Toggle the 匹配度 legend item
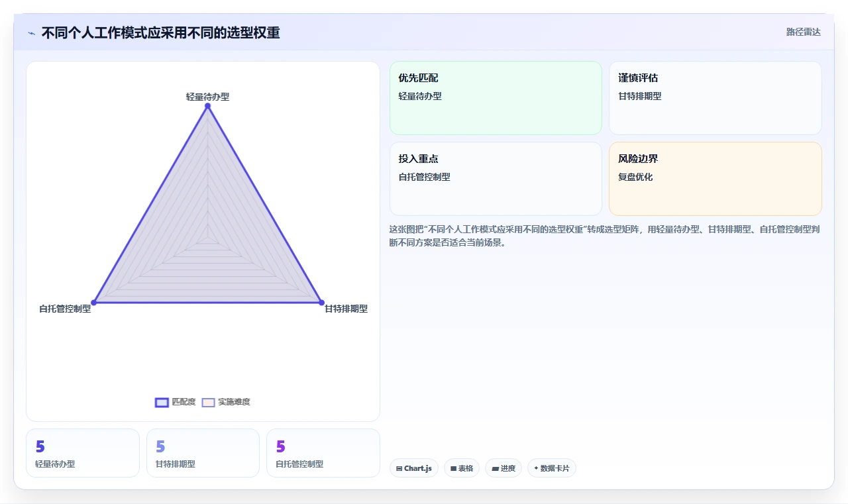Image resolution: width=848 pixels, height=504 pixels. click(176, 402)
